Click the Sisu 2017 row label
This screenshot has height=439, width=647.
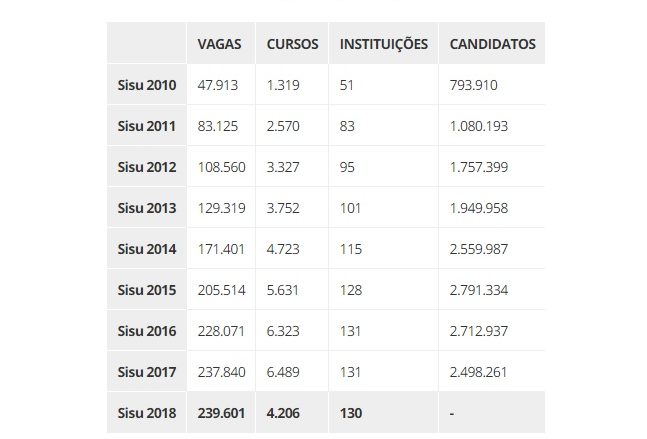pyautogui.click(x=147, y=372)
